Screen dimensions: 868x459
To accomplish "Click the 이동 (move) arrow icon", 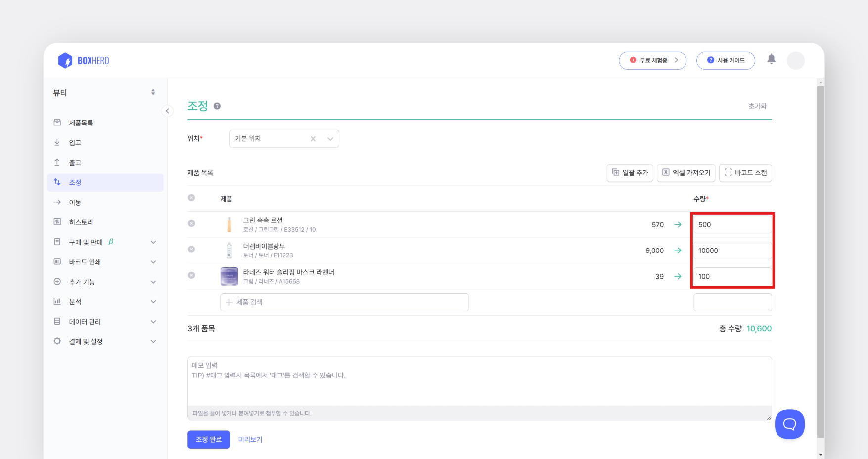I will click(57, 202).
